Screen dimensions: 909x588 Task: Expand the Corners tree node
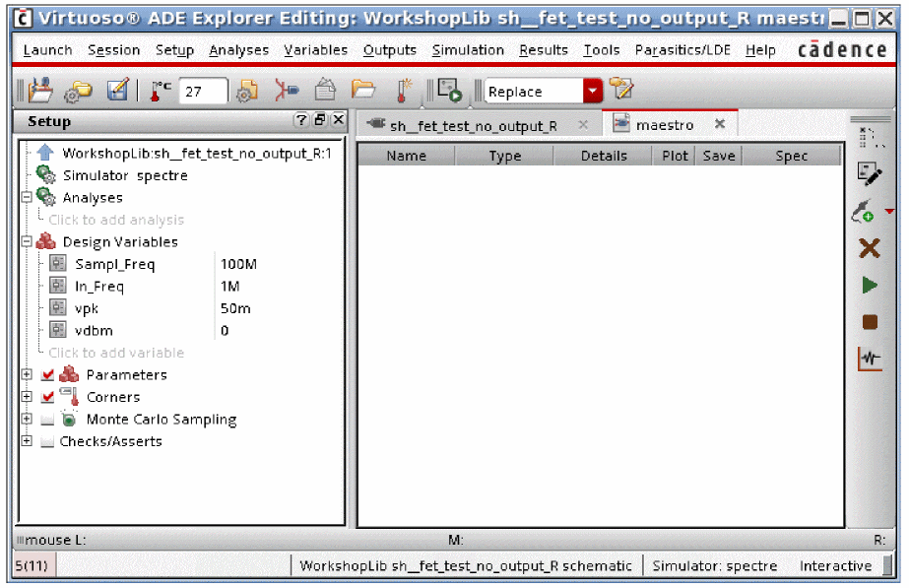pos(27,397)
